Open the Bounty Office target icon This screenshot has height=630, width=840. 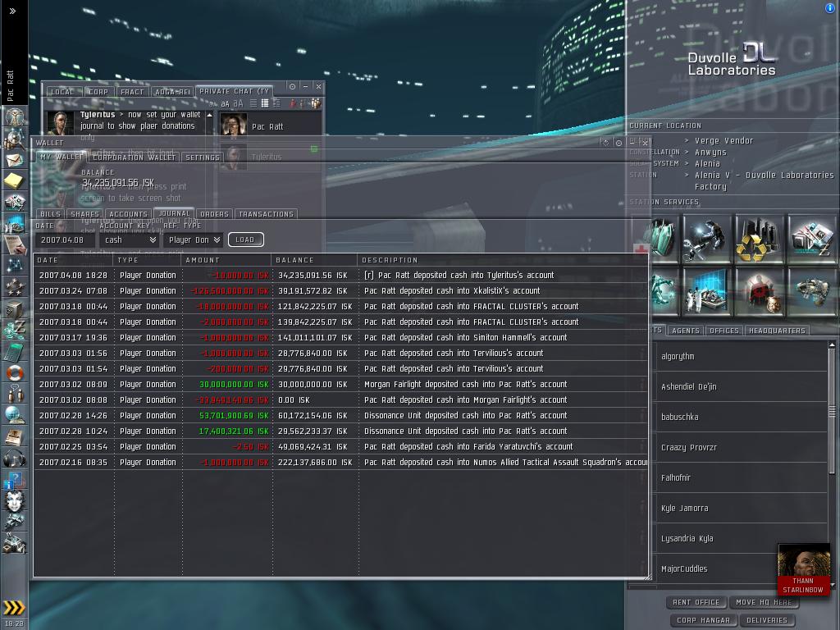759,292
